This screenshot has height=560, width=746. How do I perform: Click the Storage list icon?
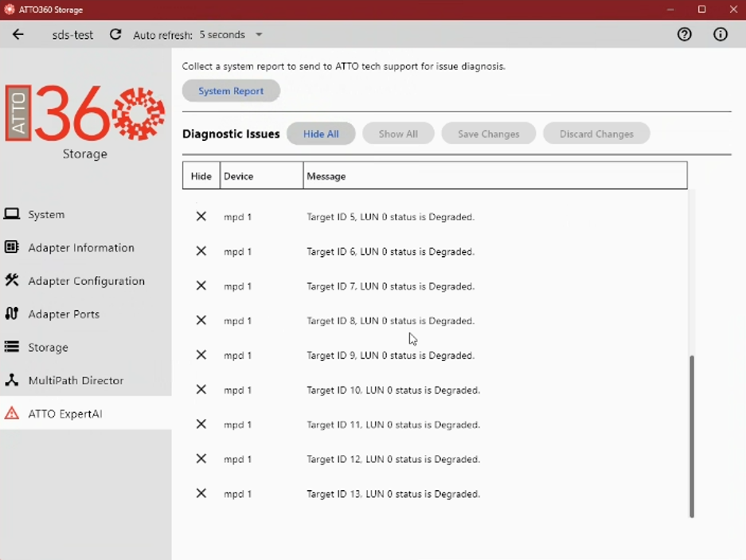(12, 347)
